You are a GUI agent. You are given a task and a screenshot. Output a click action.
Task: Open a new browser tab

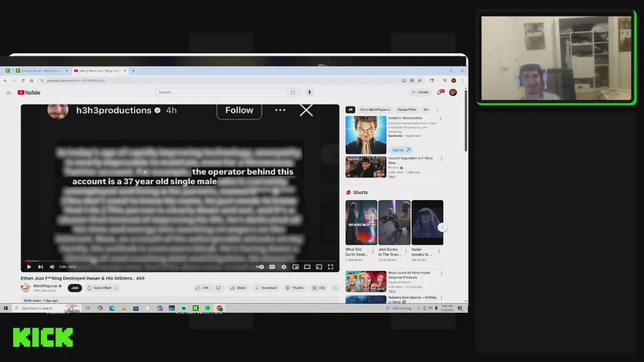(x=133, y=71)
